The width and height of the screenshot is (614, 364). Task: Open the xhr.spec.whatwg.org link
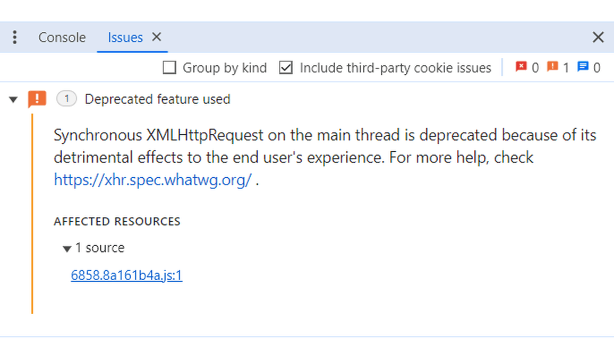point(152,180)
